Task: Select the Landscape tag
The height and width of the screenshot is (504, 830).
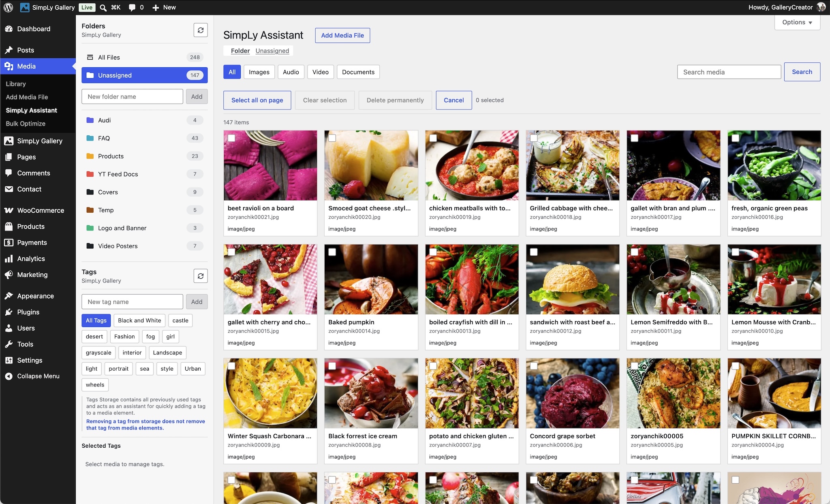Action: [167, 353]
